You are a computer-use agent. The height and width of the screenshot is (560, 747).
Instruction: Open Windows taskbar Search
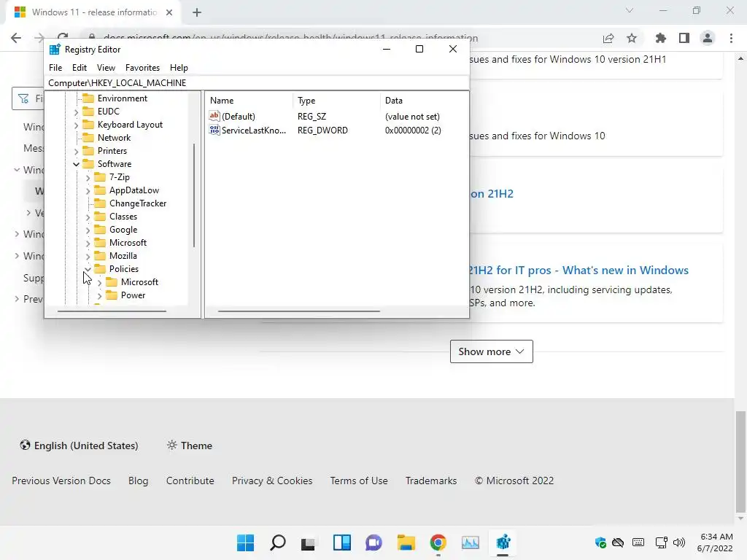tap(278, 542)
